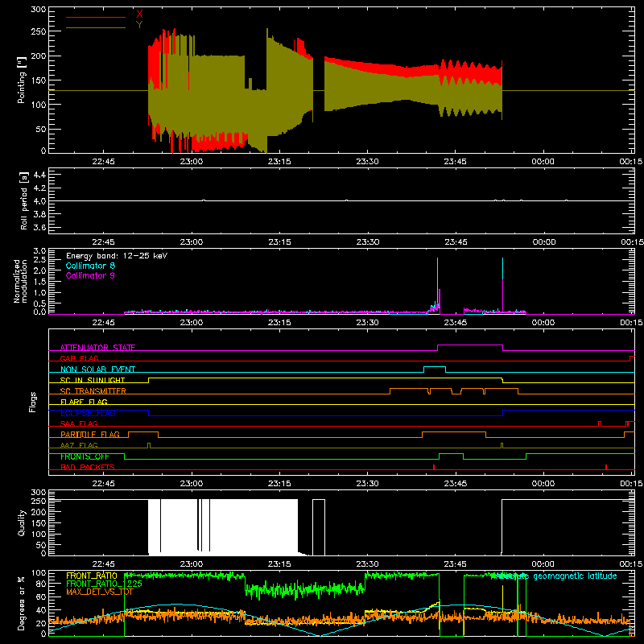Screen dimensions: 644x644
Task: Click the 'Absolute geomagnetic latitude' label
Action: [x=555, y=576]
